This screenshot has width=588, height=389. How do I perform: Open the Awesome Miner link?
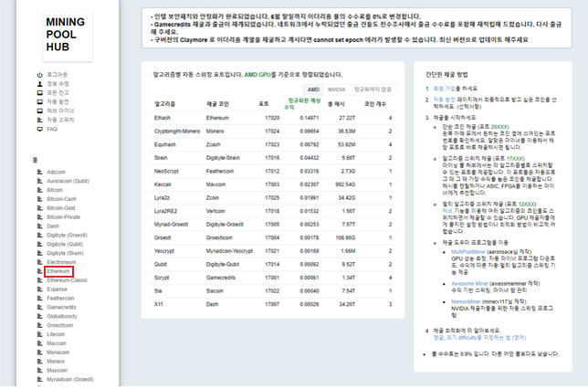(469, 283)
